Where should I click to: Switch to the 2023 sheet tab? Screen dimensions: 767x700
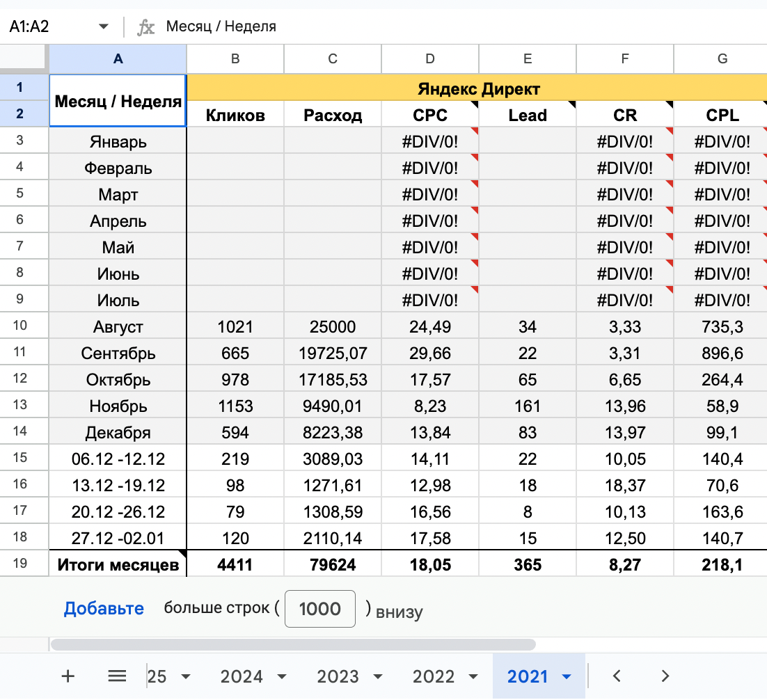[x=338, y=676]
